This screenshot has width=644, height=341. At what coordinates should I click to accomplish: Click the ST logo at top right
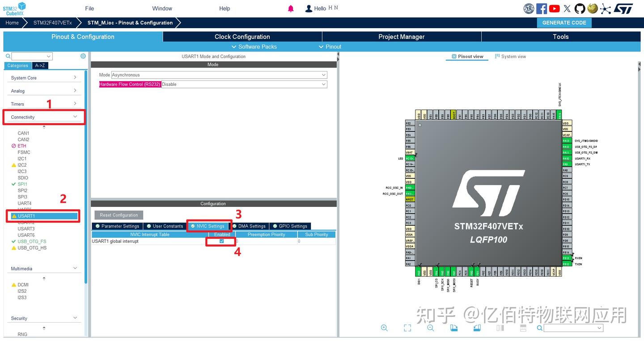[x=623, y=8]
